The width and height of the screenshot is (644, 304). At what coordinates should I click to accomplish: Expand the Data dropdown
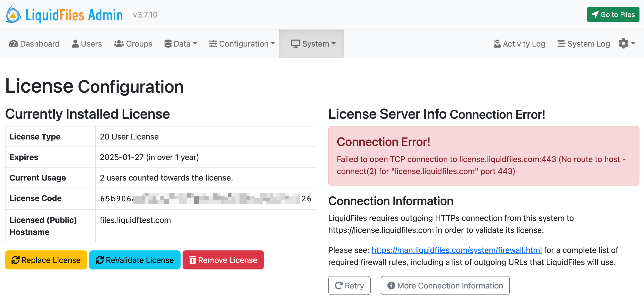[181, 44]
